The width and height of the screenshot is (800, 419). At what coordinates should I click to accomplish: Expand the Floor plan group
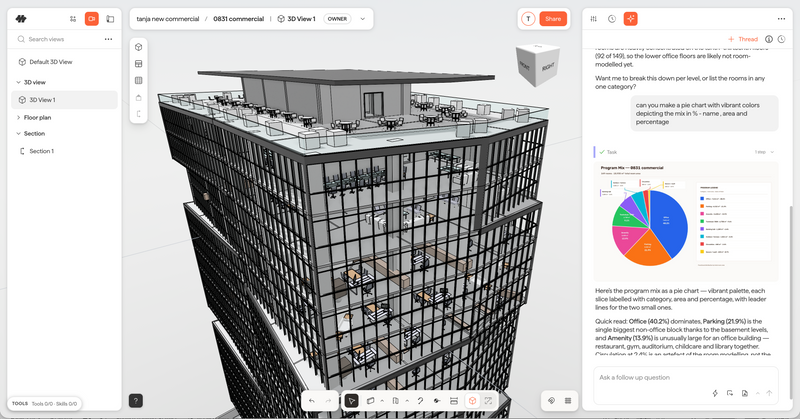point(18,117)
